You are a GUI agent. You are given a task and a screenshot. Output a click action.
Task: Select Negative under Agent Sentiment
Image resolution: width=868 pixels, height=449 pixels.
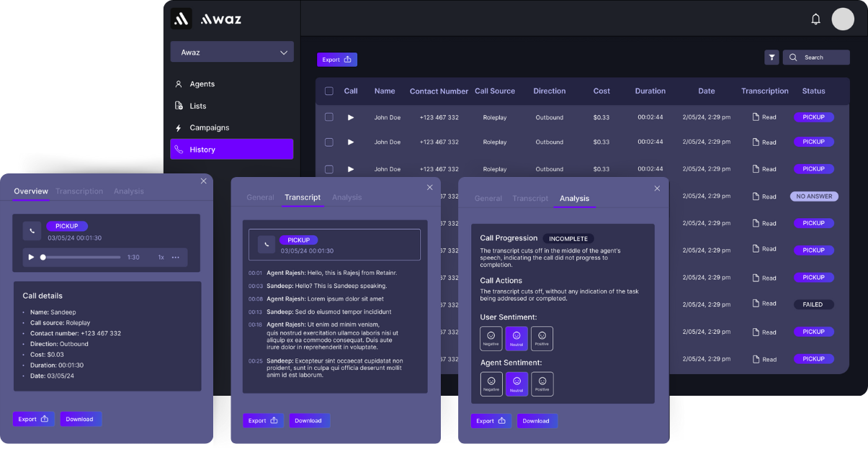point(491,384)
